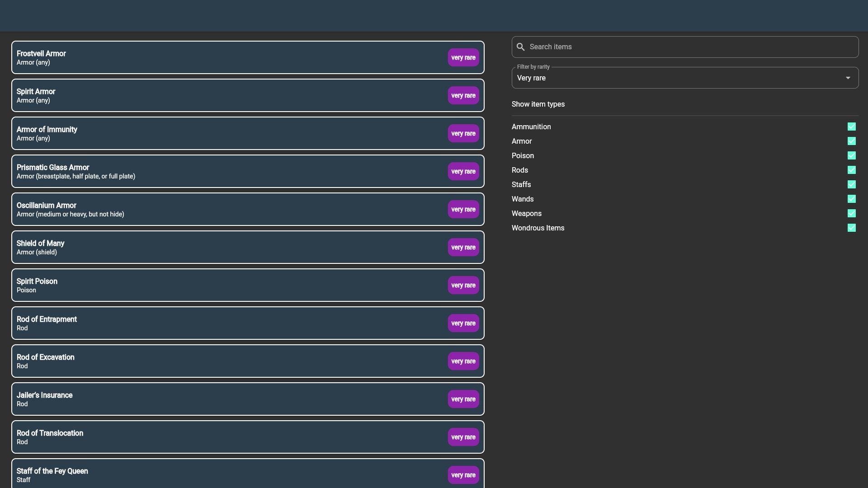This screenshot has width=868, height=488.
Task: Open the Filter by rarity dropdown
Action: click(678, 78)
